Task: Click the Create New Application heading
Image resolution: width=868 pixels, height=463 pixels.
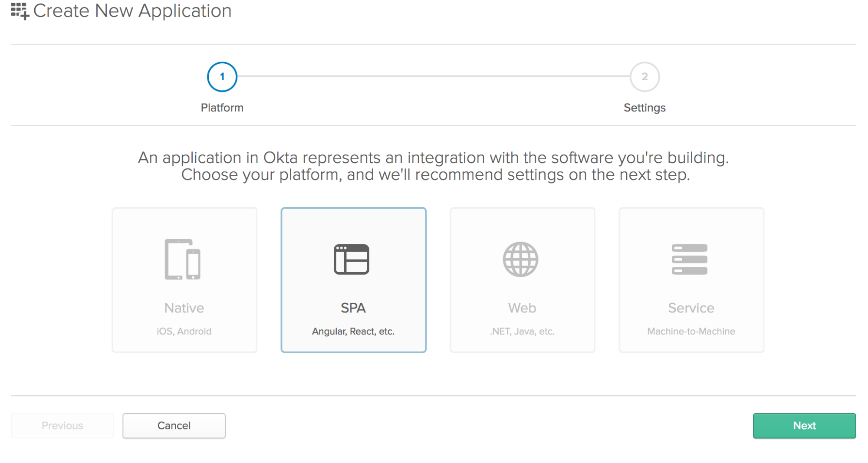Action: point(133,10)
